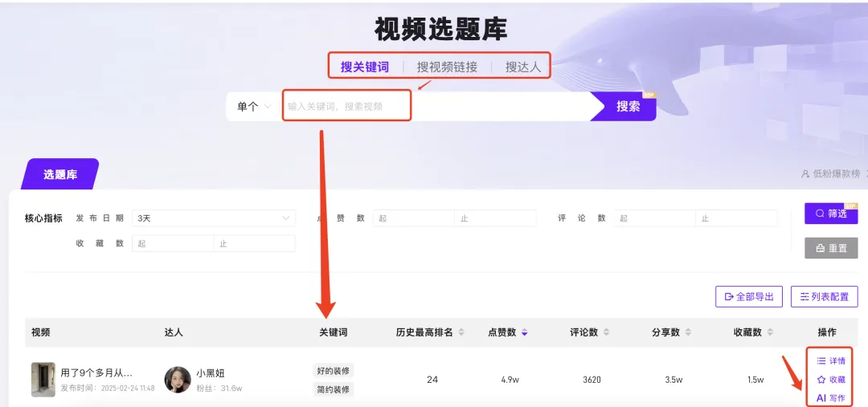The height and width of the screenshot is (407, 868).
Task: Sort by 点赞数 column arrows
Action: click(x=525, y=332)
